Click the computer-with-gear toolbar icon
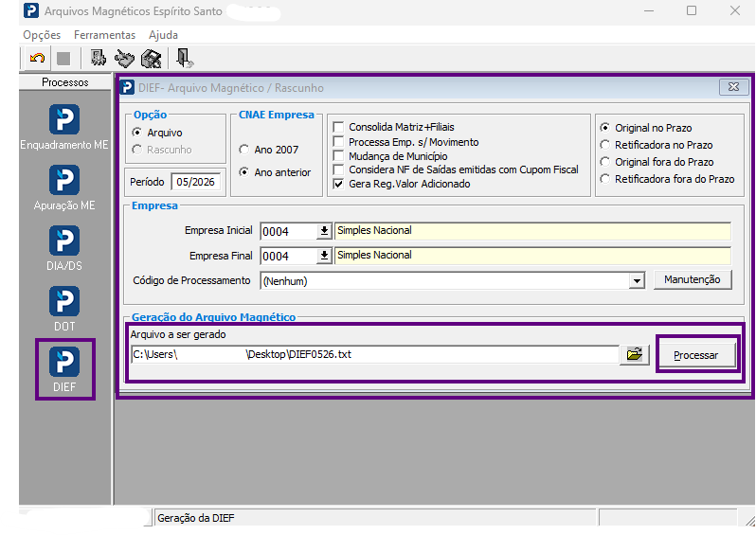The image size is (756, 535). click(99, 59)
